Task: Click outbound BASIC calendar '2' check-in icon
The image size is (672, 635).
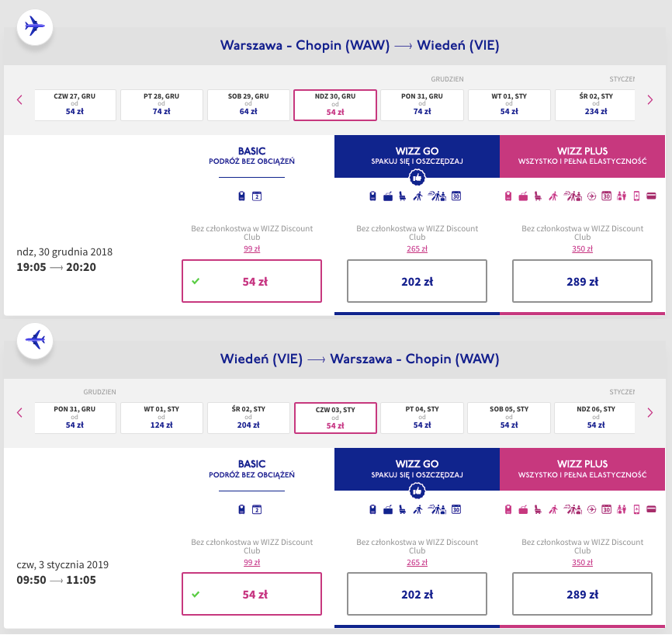Action: [257, 196]
